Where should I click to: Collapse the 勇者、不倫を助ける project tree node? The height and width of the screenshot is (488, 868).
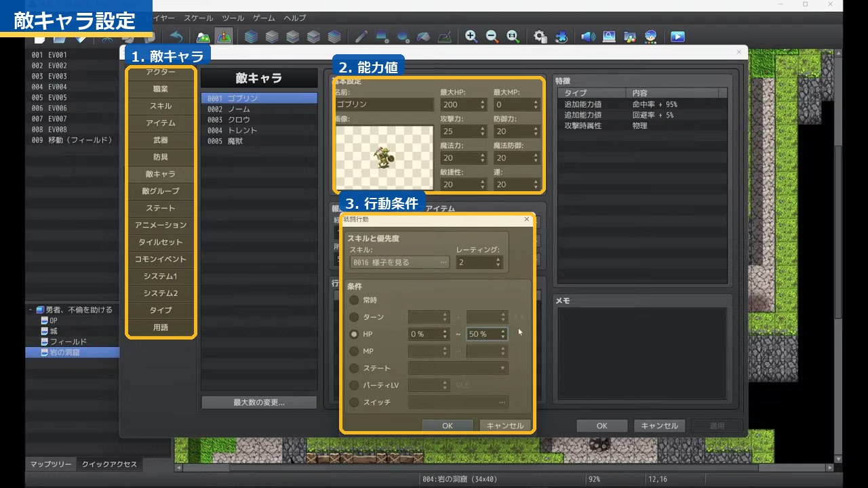pyautogui.click(x=31, y=310)
